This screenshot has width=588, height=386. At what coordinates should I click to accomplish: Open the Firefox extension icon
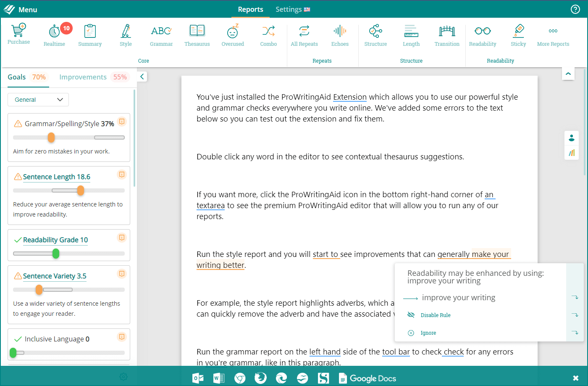(260, 378)
